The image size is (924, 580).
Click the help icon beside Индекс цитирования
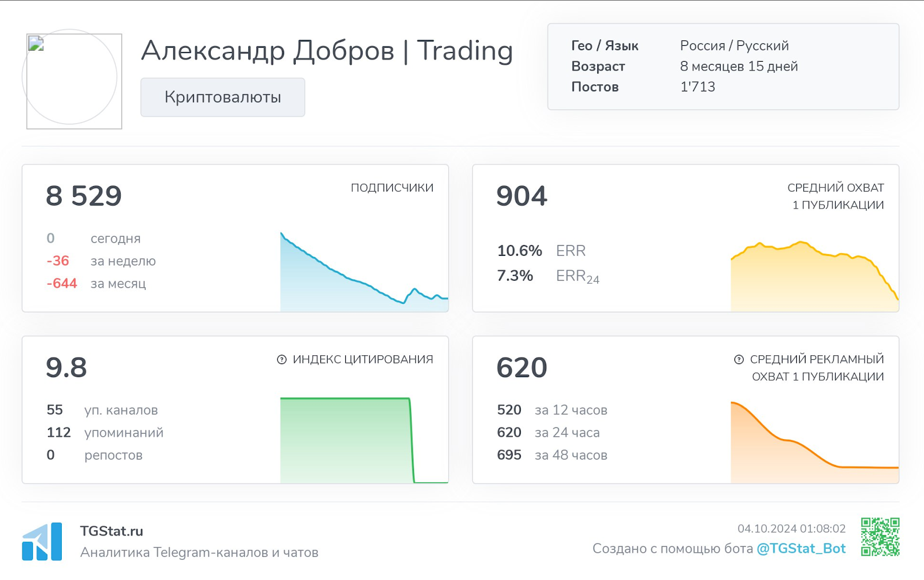[x=282, y=359]
